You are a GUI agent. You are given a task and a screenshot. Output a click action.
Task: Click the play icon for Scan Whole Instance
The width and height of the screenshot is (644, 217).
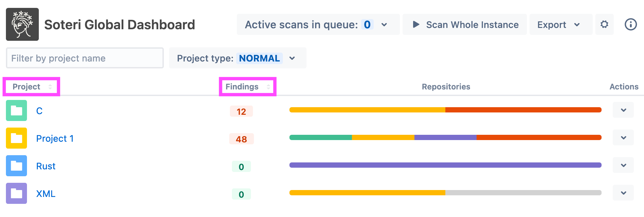pyautogui.click(x=416, y=24)
